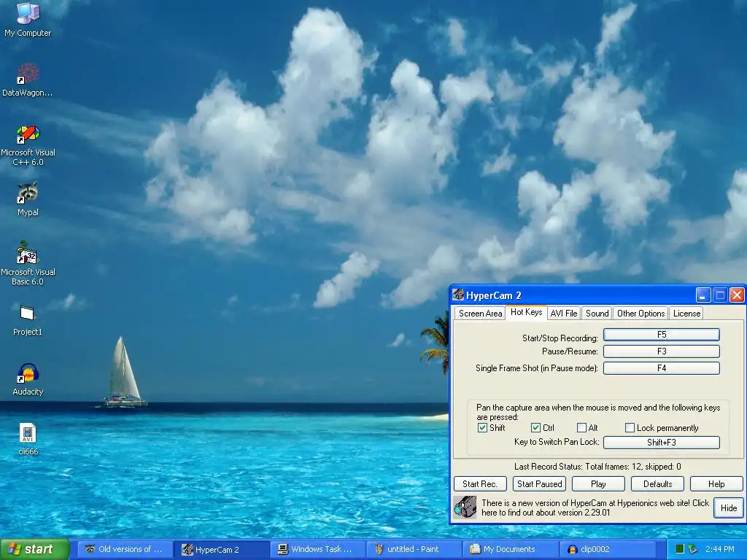The image size is (747, 560).
Task: Open the Windows start menu
Action: pyautogui.click(x=35, y=549)
